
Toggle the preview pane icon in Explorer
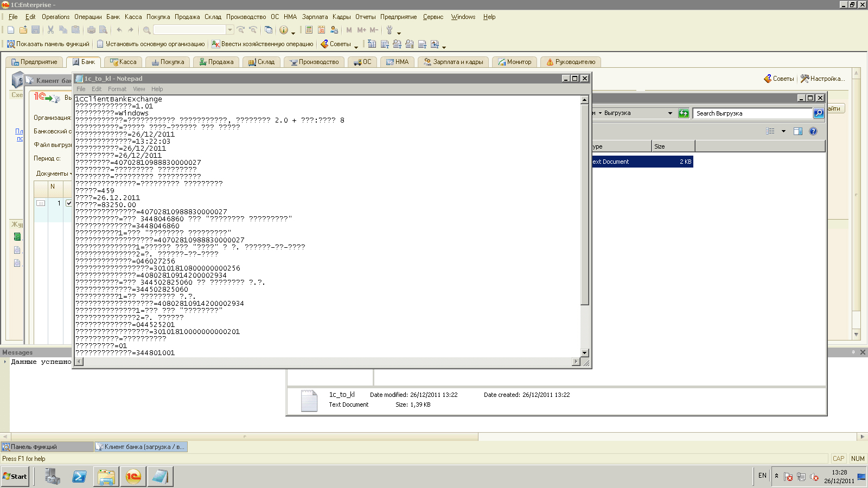click(x=797, y=131)
